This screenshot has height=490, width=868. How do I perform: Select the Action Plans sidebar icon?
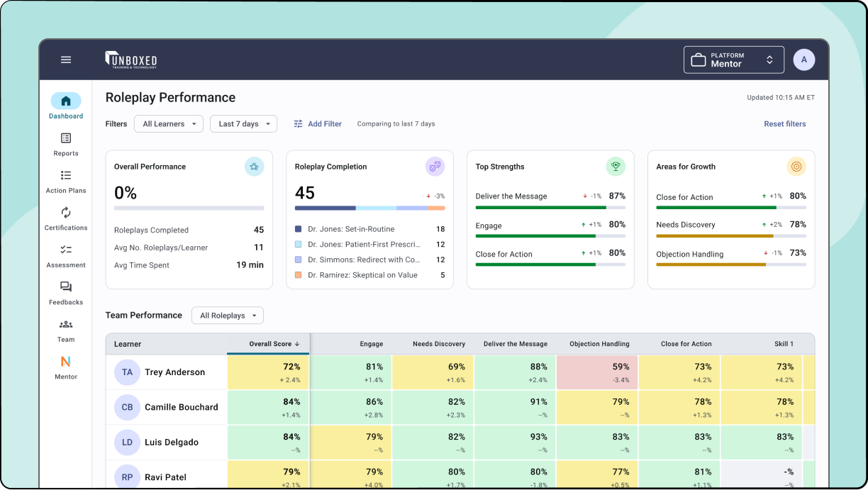65,182
